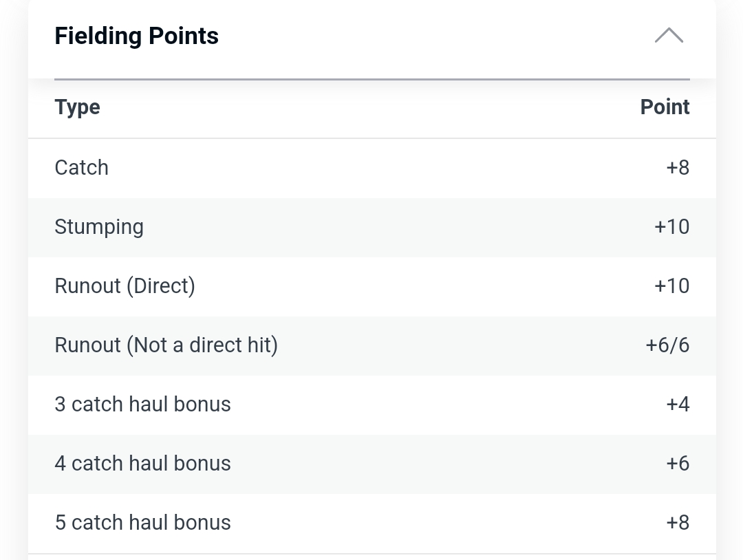Click the +8 value for Catch
This screenshot has width=743, height=560.
[x=678, y=168]
